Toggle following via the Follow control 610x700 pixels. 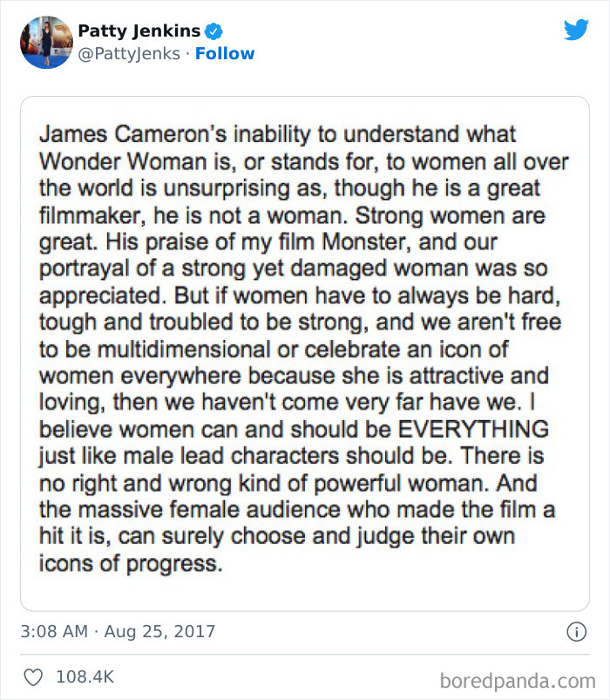click(x=226, y=54)
